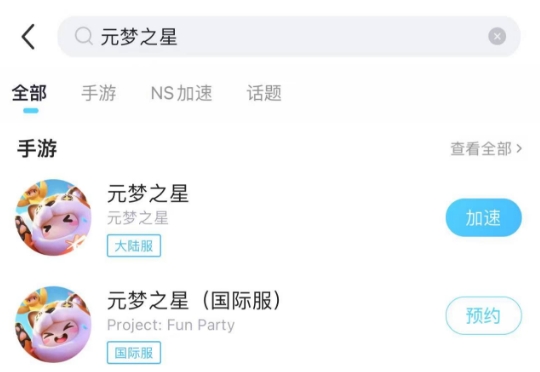Viewport: 540px width, 372px height.
Task: Clear the search text with the X icon
Action: (497, 36)
